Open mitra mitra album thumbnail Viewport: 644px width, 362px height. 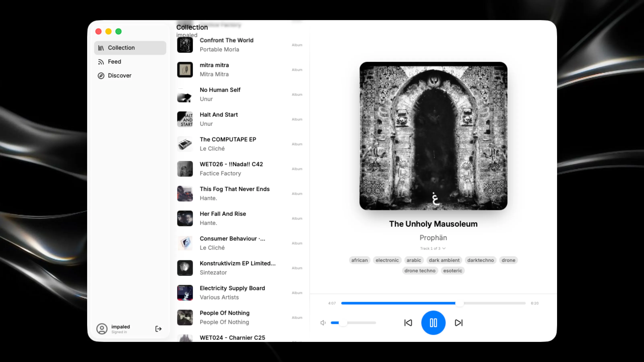click(x=185, y=70)
